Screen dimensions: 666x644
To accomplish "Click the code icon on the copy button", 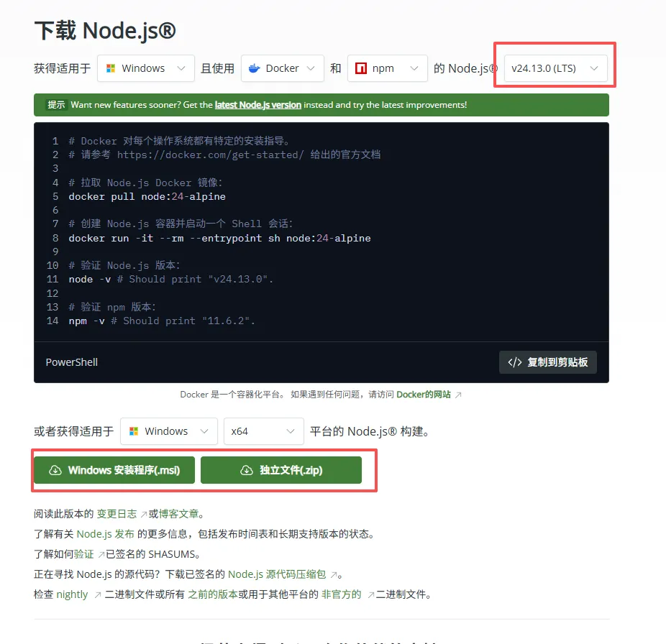I will point(515,362).
